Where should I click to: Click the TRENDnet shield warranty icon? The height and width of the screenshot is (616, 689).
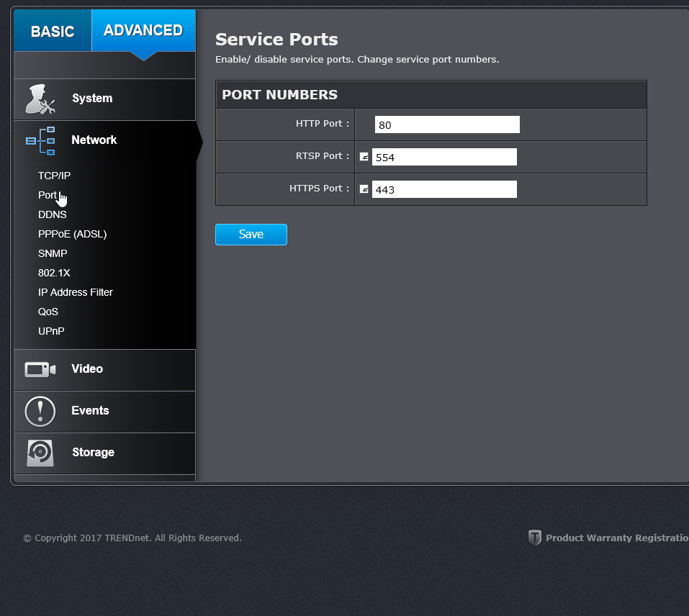pos(535,538)
